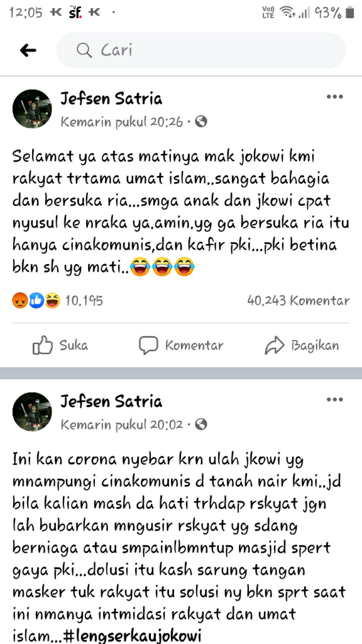362x644 pixels.
Task: Open the #lengserkaujokowi hashtag
Action: 133,636
